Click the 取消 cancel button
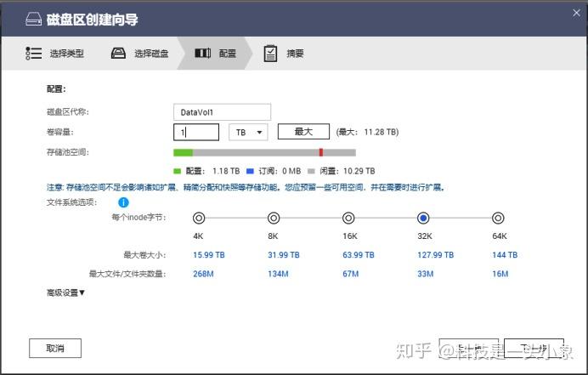 [x=55, y=349]
